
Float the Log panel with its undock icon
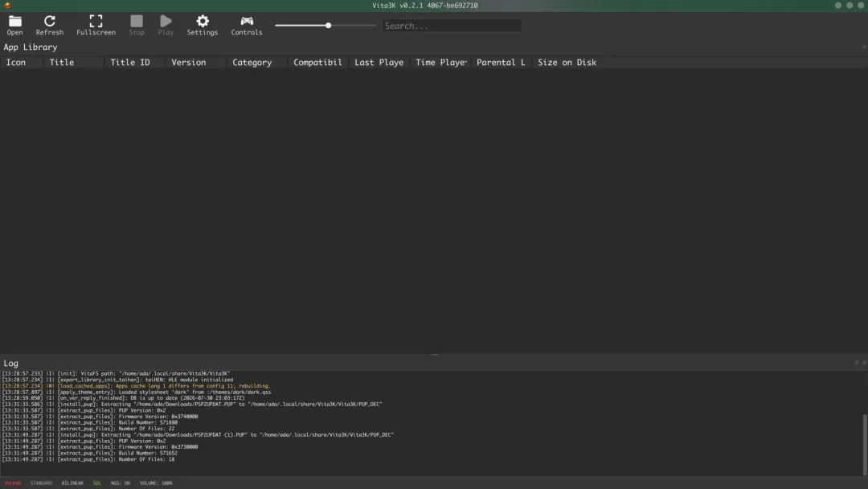click(857, 363)
